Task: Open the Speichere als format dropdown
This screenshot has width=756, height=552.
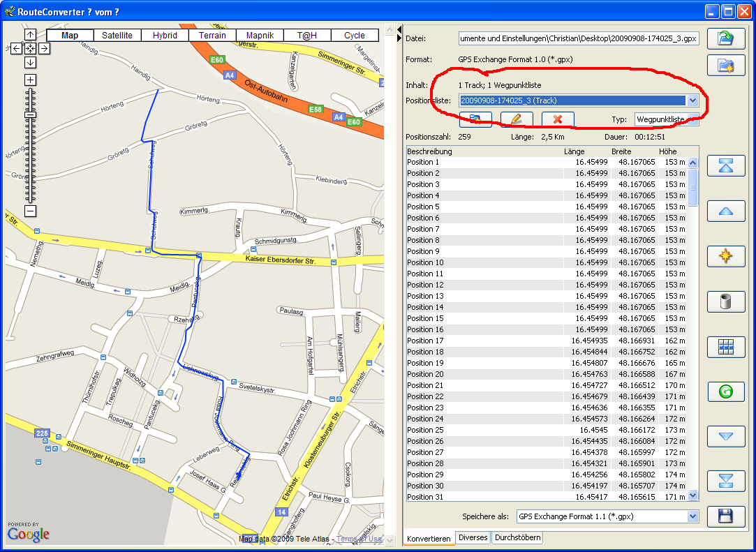Action: pos(692,516)
